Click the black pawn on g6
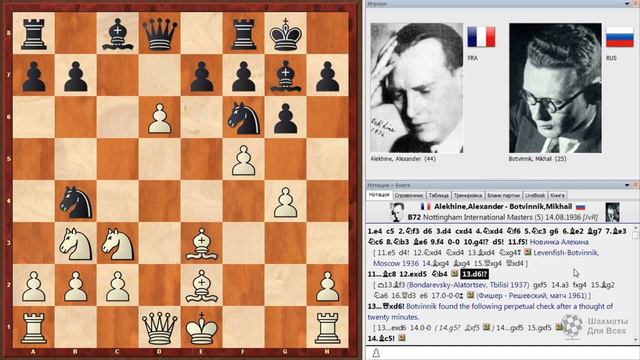 [285, 119]
